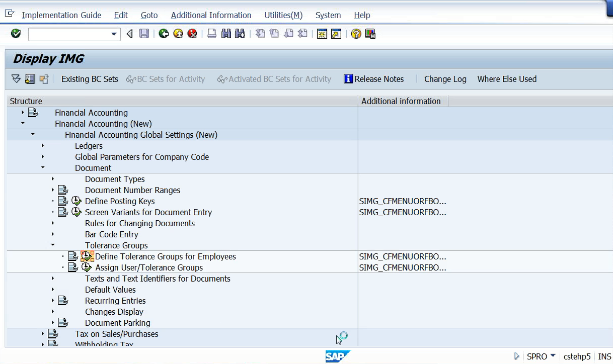
Task: Click the third icon in the Display IMG toolbar
Action: (44, 79)
